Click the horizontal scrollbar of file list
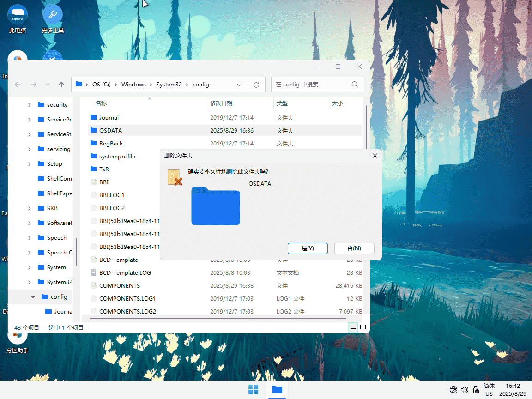 [218, 319]
